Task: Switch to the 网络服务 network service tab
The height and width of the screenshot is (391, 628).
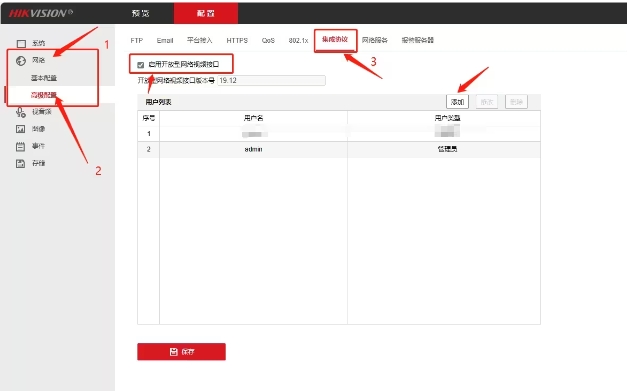Action: click(x=375, y=40)
